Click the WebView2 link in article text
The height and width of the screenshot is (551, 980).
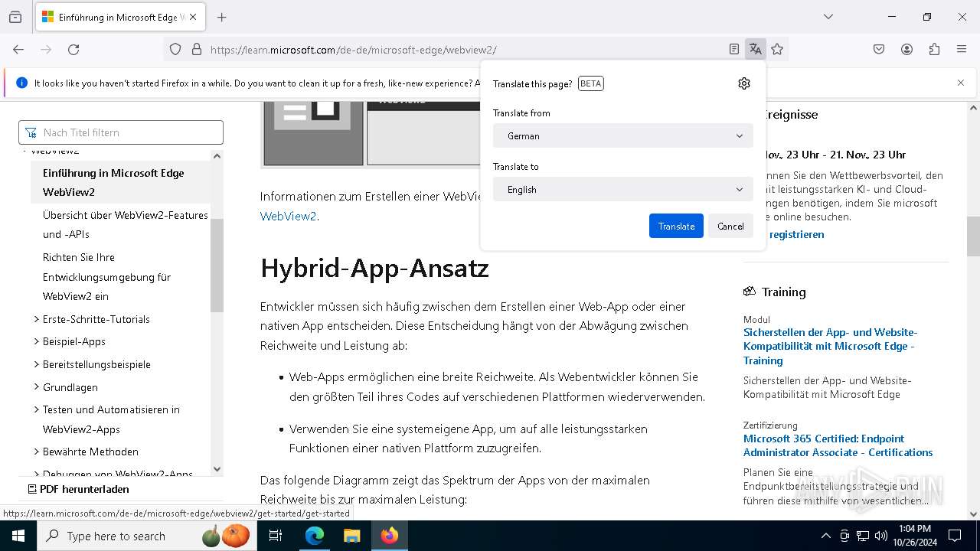(288, 216)
